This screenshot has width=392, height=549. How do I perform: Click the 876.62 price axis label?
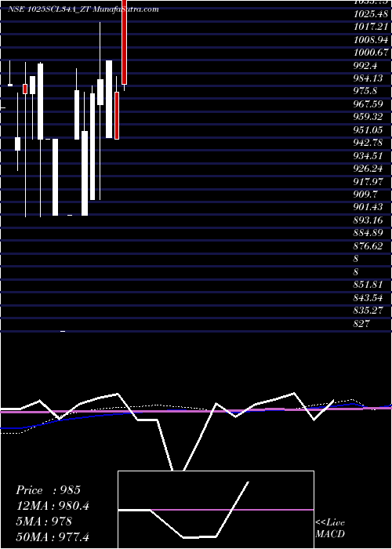click(x=368, y=246)
